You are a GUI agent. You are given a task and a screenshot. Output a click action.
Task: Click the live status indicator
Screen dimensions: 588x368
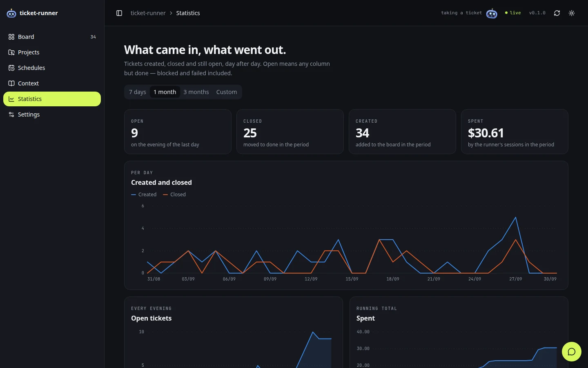tap(513, 13)
